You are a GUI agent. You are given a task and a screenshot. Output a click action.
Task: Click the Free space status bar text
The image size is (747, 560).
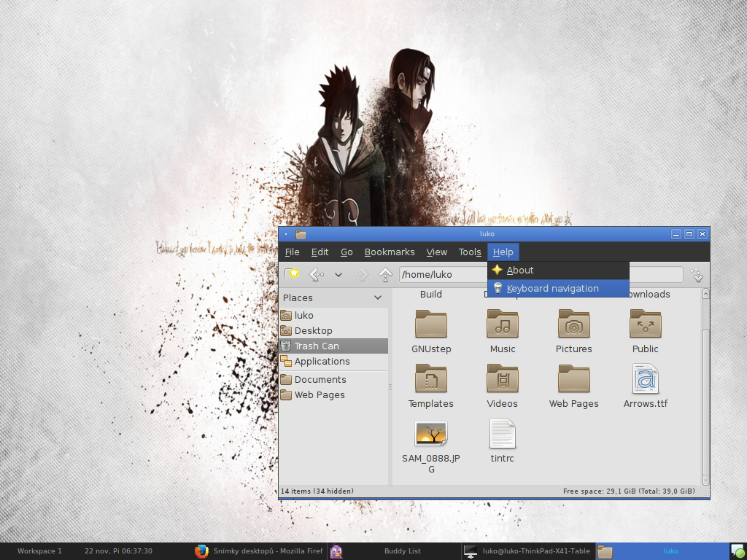(629, 491)
